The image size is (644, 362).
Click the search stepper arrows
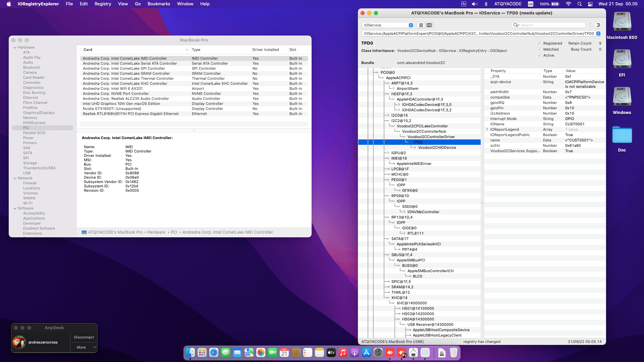point(590,25)
